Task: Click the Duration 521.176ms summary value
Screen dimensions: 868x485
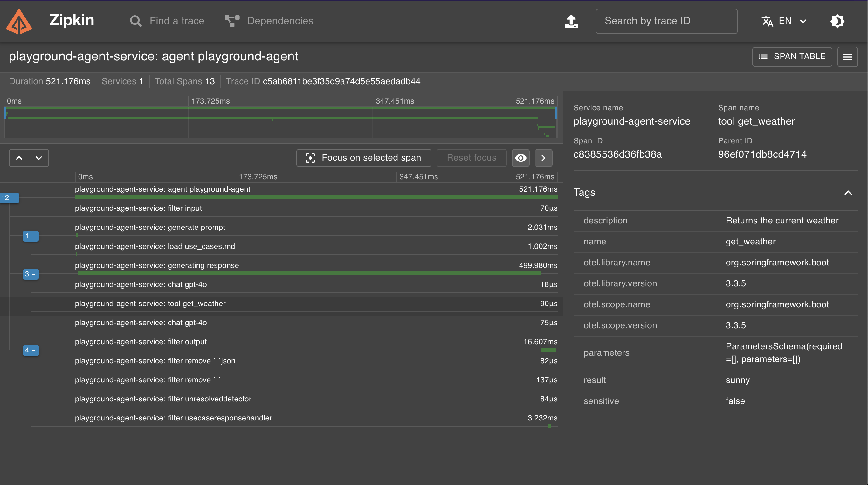Action: tap(68, 81)
